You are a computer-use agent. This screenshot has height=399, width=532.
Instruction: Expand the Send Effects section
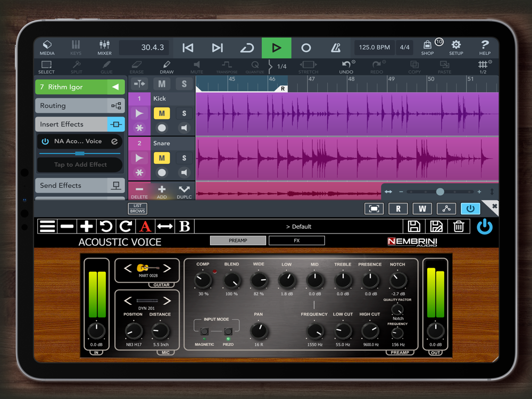80,185
